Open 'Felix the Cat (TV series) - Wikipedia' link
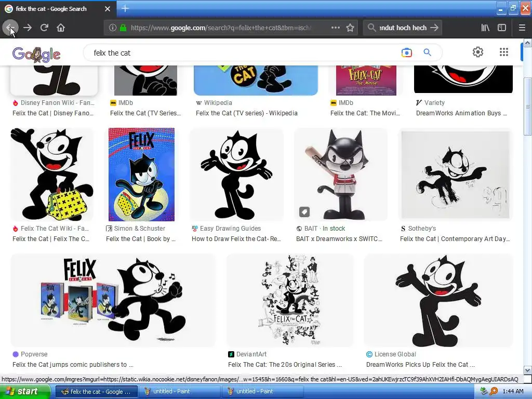 (247, 113)
